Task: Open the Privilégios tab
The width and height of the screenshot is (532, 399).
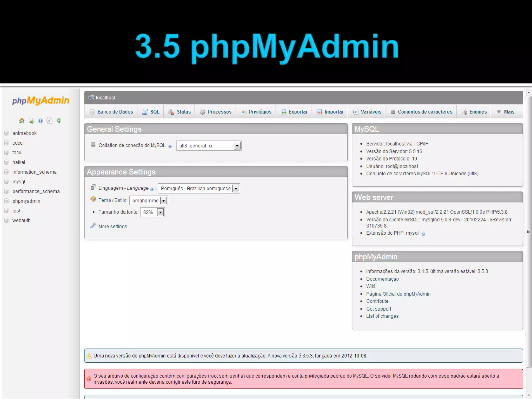Action: 256,112
